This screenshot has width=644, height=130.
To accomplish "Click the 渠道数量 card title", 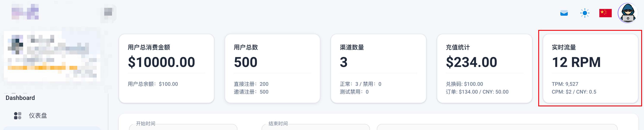I will pyautogui.click(x=352, y=47).
